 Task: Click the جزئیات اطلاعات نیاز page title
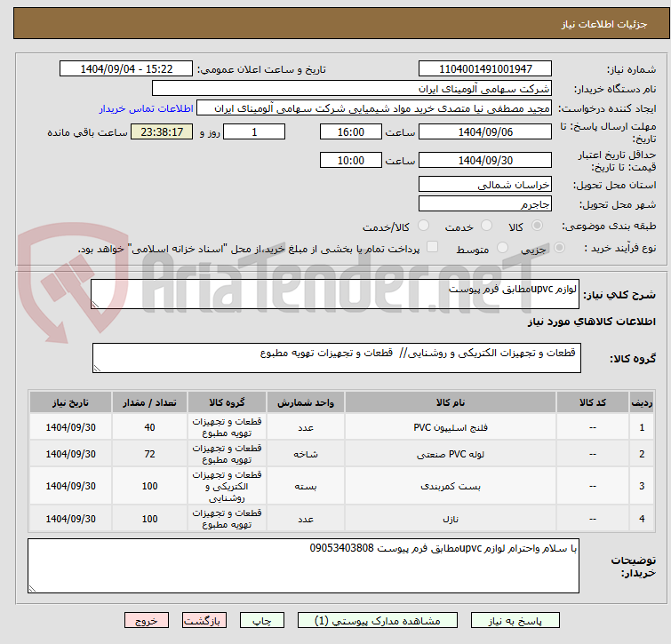(x=603, y=24)
